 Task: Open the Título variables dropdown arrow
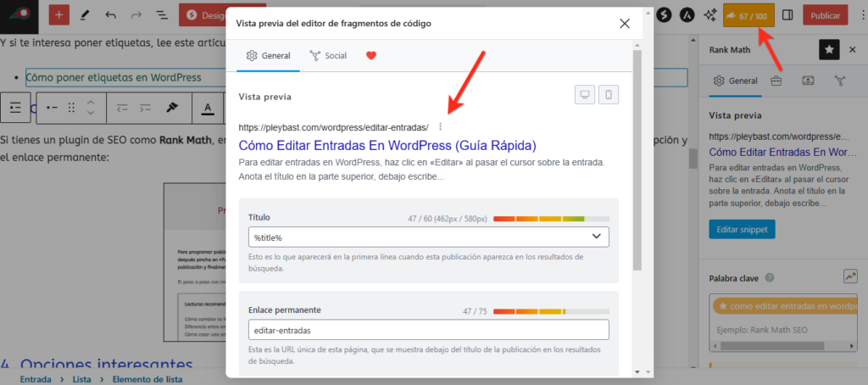click(596, 237)
